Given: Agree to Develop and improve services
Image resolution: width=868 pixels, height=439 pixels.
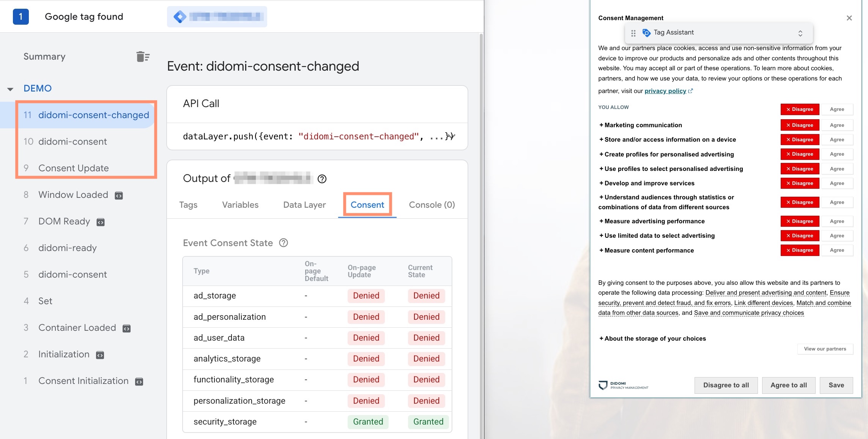Looking at the screenshot, I should (837, 183).
